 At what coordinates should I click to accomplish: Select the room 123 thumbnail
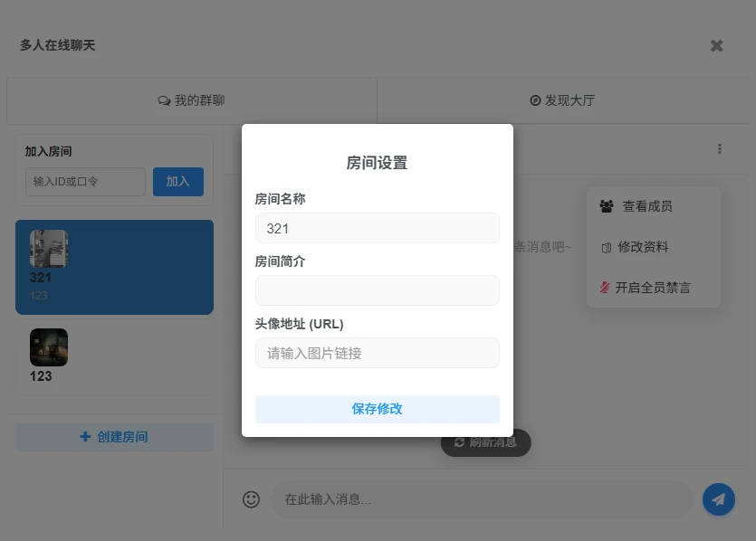pyautogui.click(x=49, y=346)
